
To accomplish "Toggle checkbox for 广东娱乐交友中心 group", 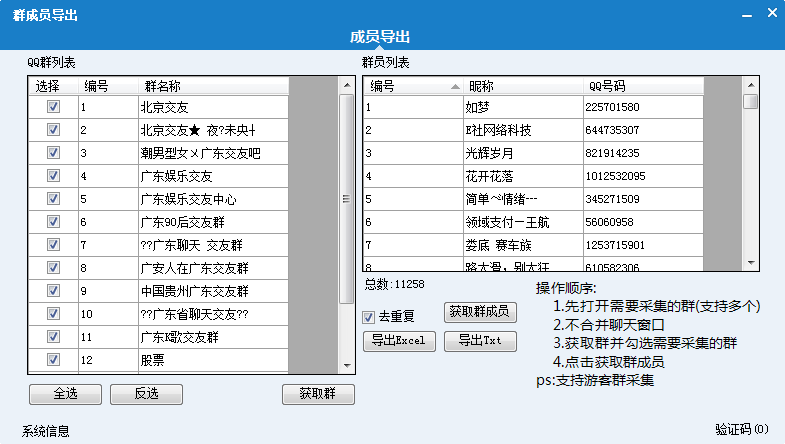I will pos(53,198).
